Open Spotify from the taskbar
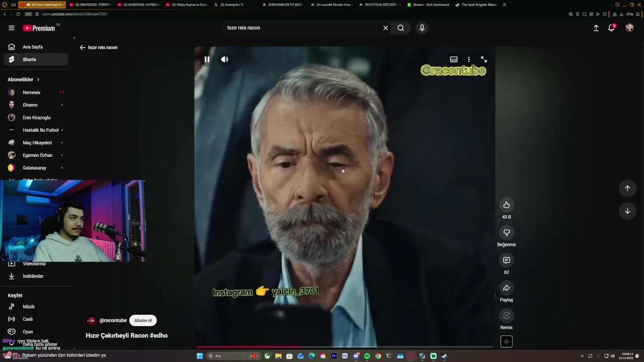The width and height of the screenshot is (644, 362). tap(367, 356)
